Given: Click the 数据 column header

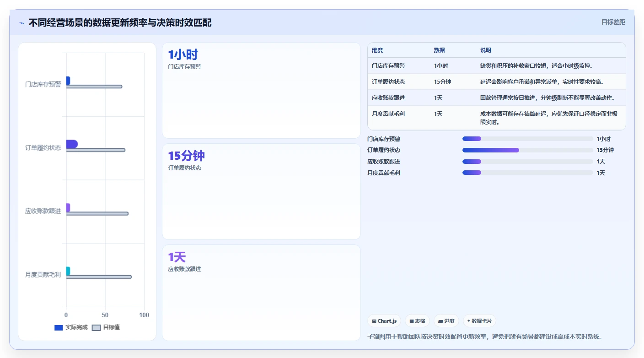Looking at the screenshot, I should (x=439, y=50).
